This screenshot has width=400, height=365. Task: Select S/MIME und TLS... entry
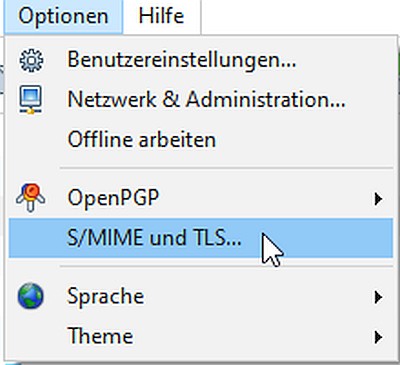point(200,238)
